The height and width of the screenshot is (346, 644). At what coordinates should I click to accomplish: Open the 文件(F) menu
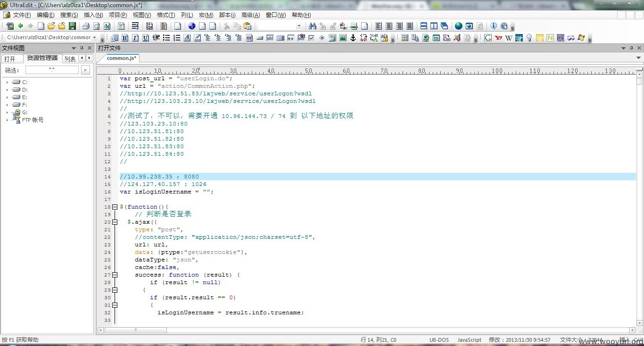pos(22,15)
